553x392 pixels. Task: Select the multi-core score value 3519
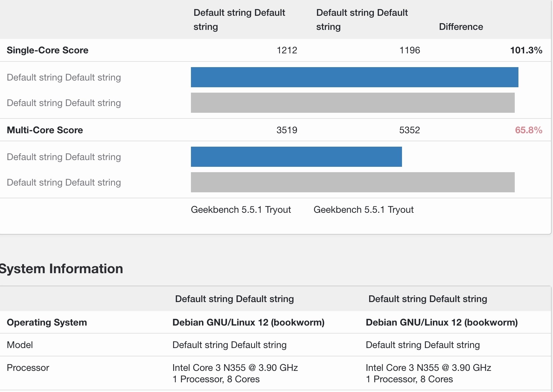[287, 130]
